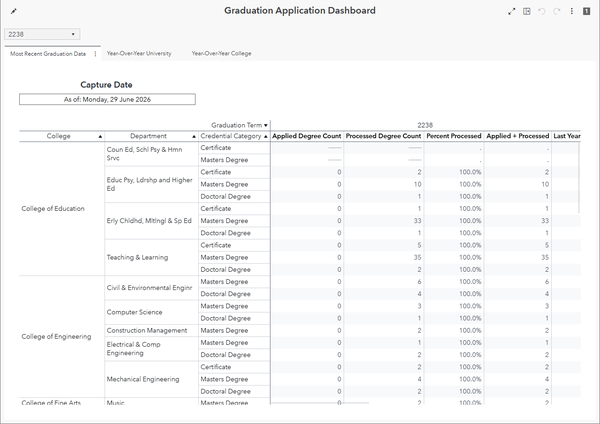This screenshot has height=424, width=600.
Task: Toggle Graduation Term sort arrow
Action: pos(266,125)
